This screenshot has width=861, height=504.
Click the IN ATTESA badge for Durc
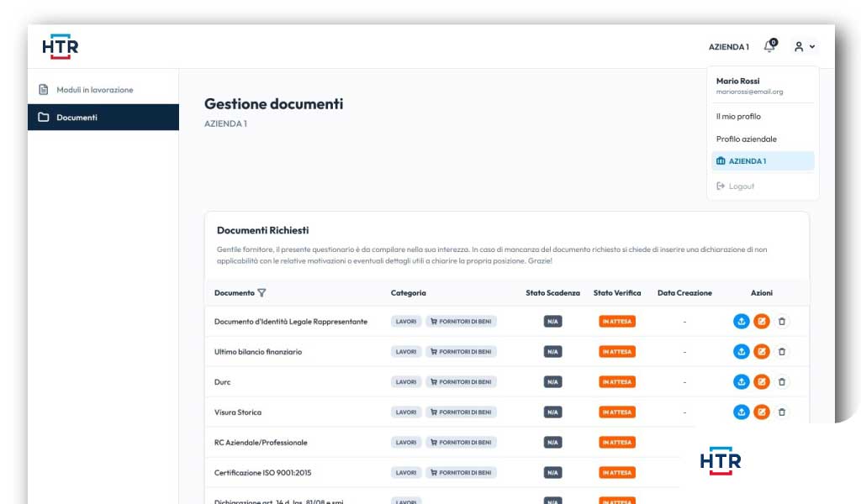(617, 381)
